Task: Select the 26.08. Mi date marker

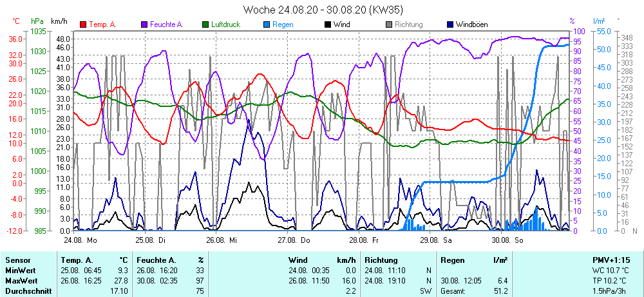Action: (222, 240)
